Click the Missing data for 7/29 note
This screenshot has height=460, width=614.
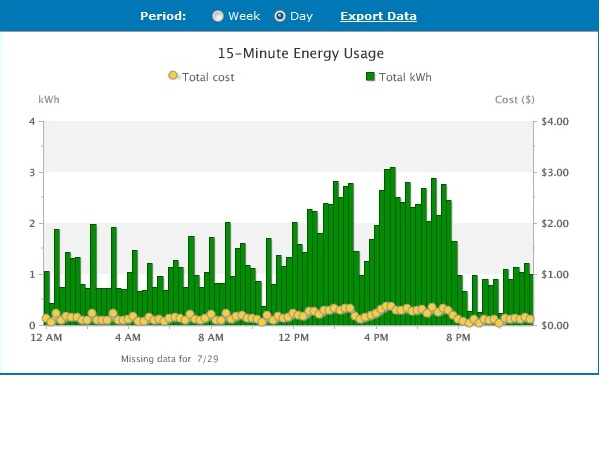coord(168,357)
